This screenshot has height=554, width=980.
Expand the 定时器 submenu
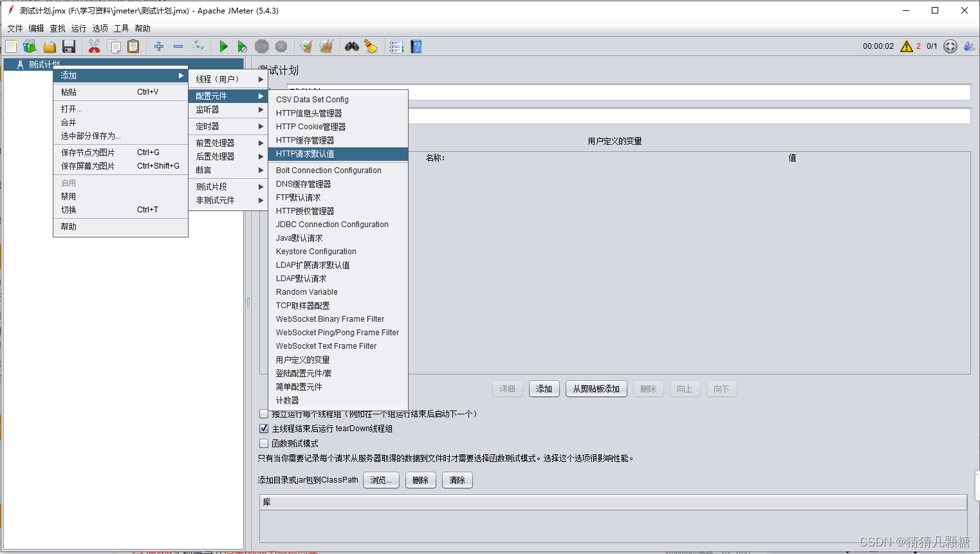click(229, 127)
